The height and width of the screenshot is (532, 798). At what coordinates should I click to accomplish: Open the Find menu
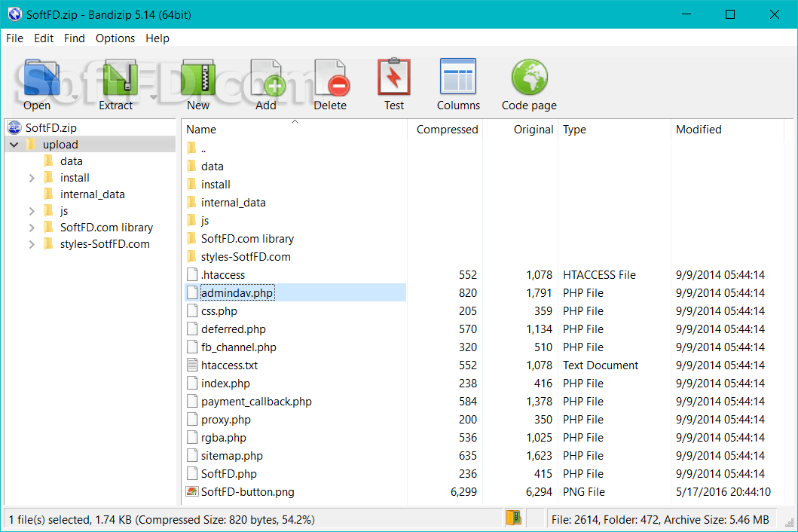click(75, 38)
